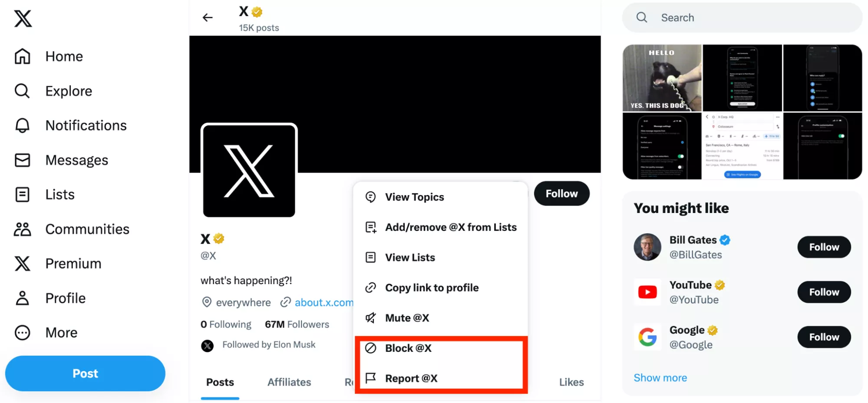
Task: Open Explore via the magnifier icon
Action: tap(22, 91)
